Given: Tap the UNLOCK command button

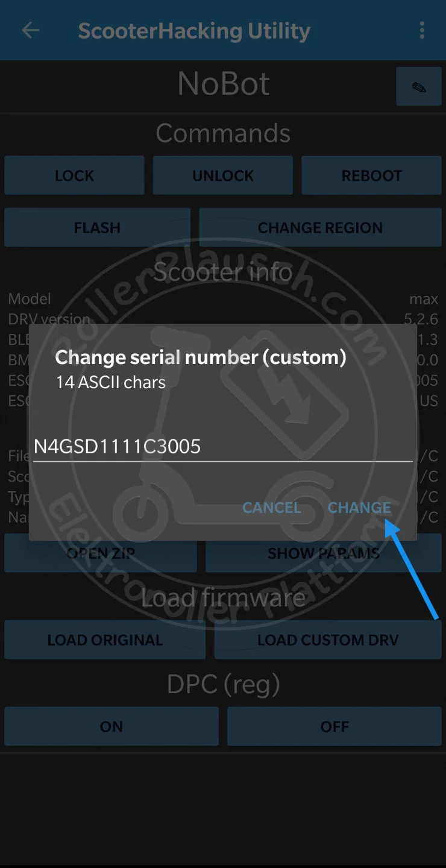Looking at the screenshot, I should [223, 175].
